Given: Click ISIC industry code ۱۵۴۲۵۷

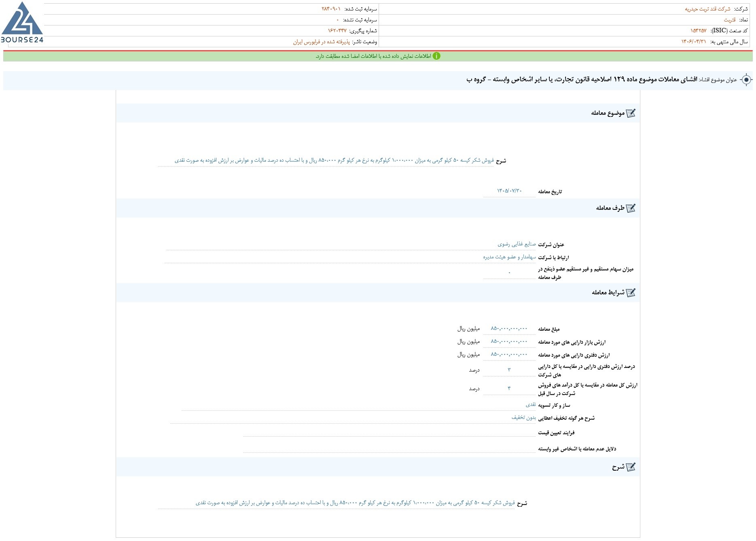Looking at the screenshot, I should coord(698,31).
